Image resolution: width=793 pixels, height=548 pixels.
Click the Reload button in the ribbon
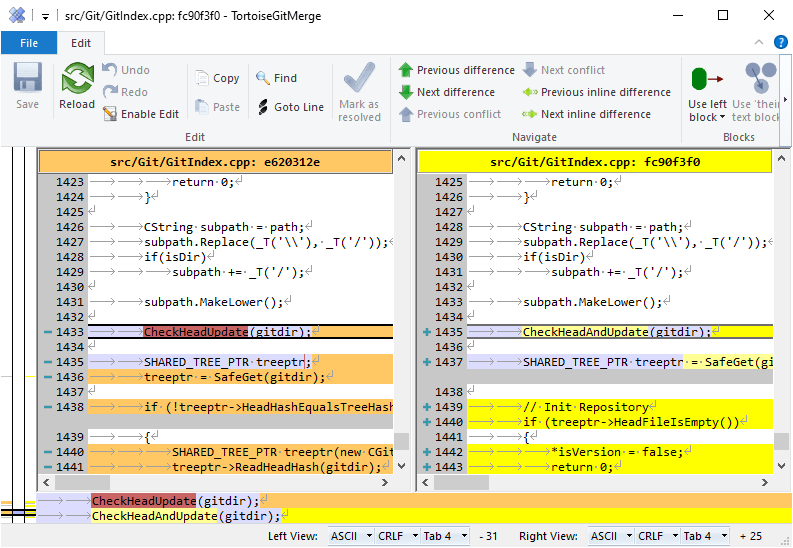77,87
